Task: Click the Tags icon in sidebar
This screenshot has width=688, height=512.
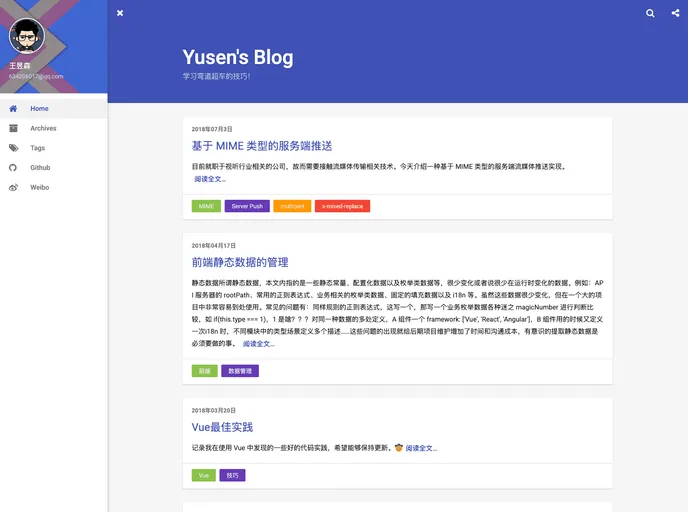Action: [14, 148]
